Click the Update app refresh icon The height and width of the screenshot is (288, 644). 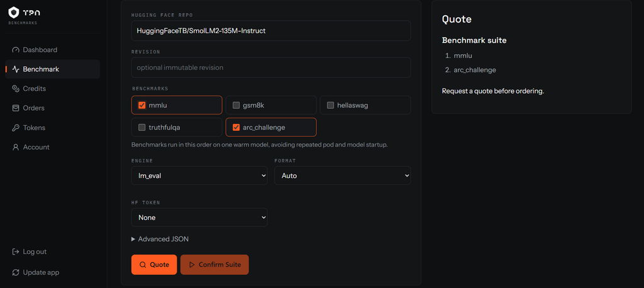[16, 272]
